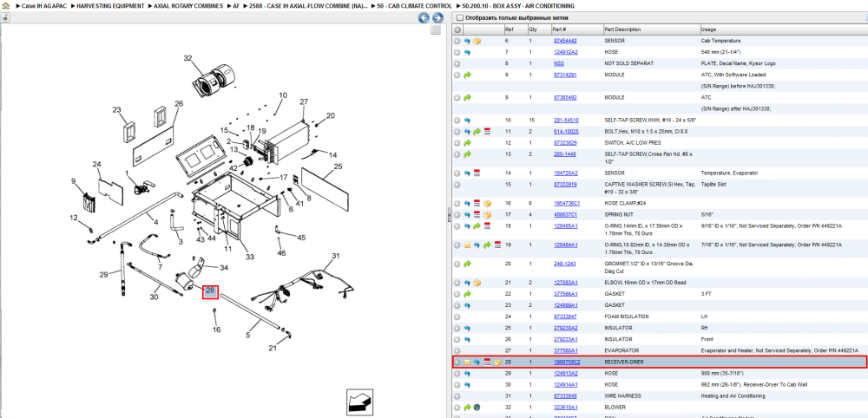Viewport: 868px width, 418px height.
Task: Open '50 - CAB CLIMATE CONTROL' breadcrumb
Action: point(412,5)
